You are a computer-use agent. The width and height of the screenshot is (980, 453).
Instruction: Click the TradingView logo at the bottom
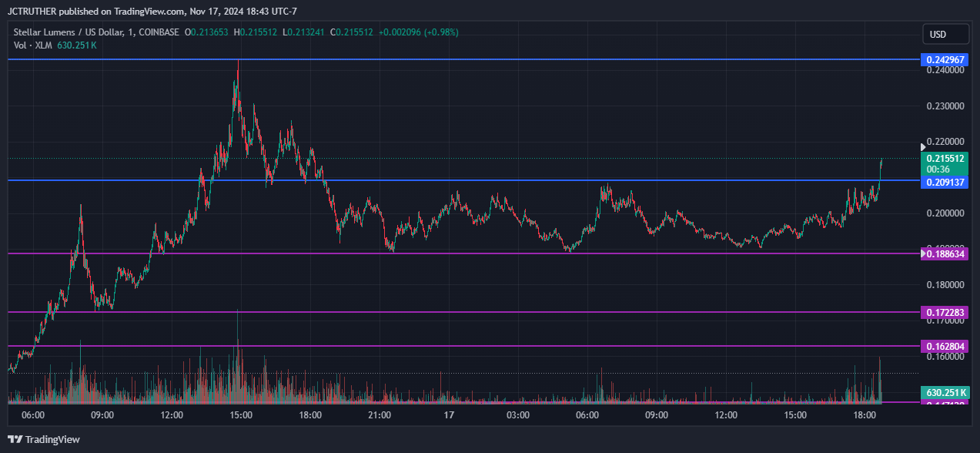click(x=44, y=439)
